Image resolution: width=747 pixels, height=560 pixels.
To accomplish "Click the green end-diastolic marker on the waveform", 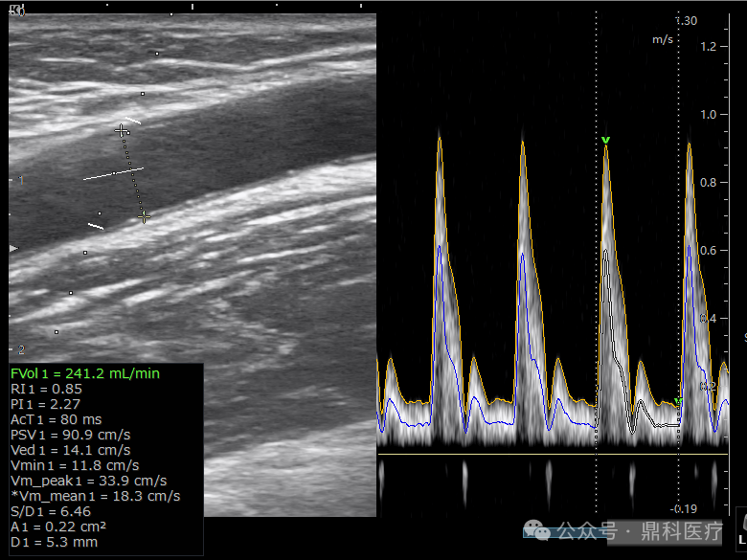I will pos(679,401).
